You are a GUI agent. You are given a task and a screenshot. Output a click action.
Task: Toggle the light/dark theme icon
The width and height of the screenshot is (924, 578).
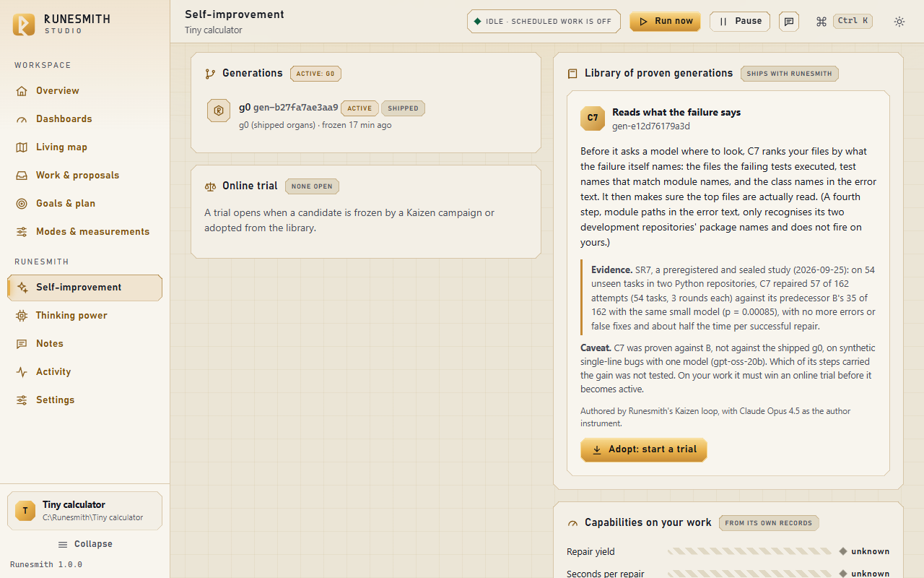point(899,22)
